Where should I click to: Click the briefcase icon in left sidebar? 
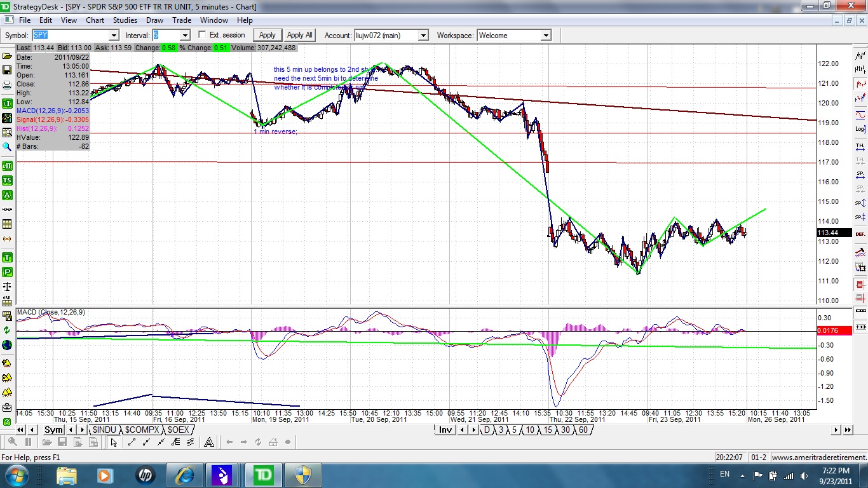tap(8, 407)
